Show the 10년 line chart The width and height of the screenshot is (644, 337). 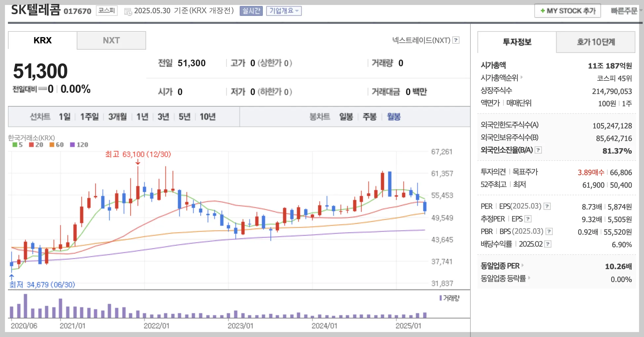[208, 117]
